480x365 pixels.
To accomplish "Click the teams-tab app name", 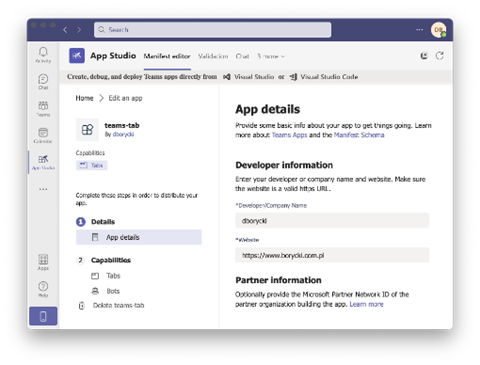I will tap(122, 125).
